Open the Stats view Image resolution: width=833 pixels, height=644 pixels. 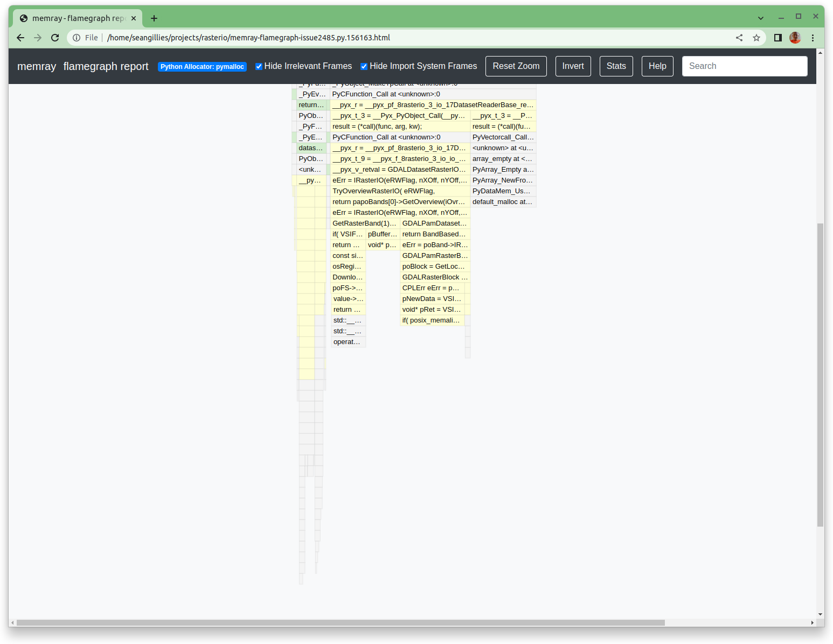point(616,66)
